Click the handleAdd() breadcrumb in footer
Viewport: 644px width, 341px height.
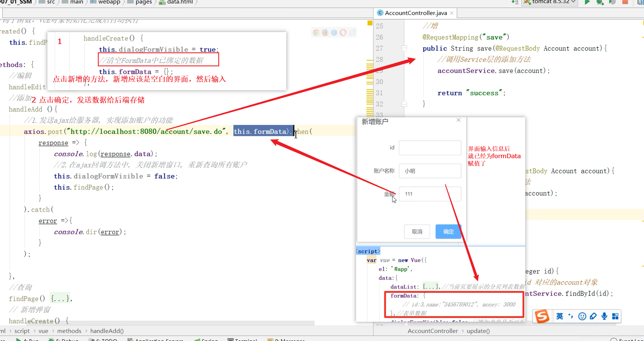107,331
